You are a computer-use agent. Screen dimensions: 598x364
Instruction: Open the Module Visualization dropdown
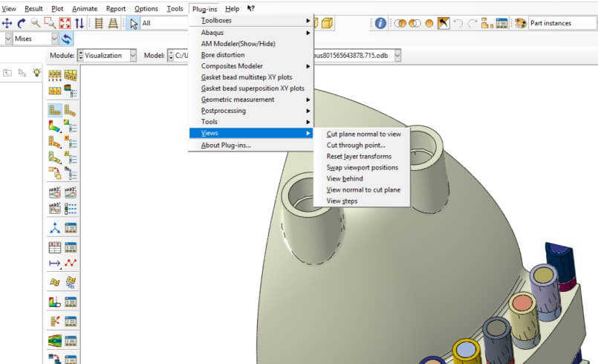[132, 56]
